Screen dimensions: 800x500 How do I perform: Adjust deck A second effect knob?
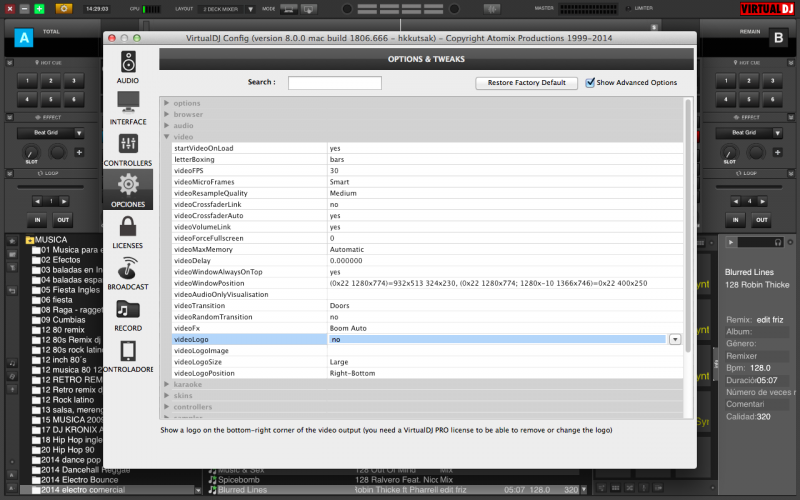click(x=57, y=152)
